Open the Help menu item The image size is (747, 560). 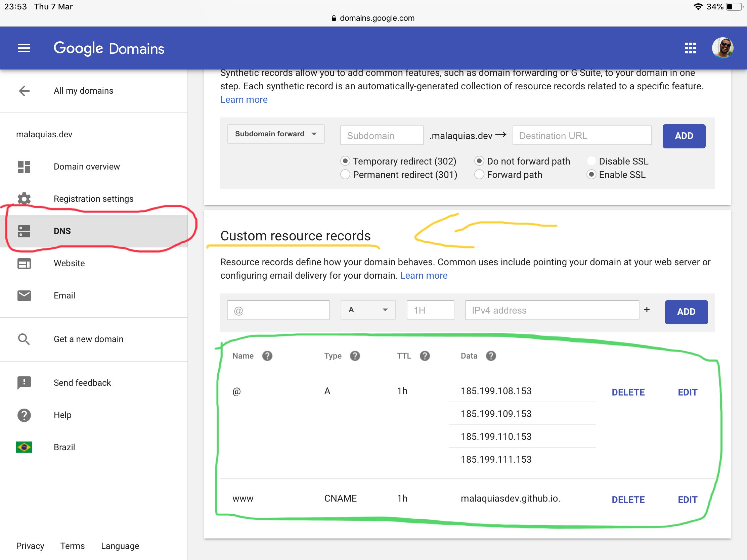coord(62,415)
